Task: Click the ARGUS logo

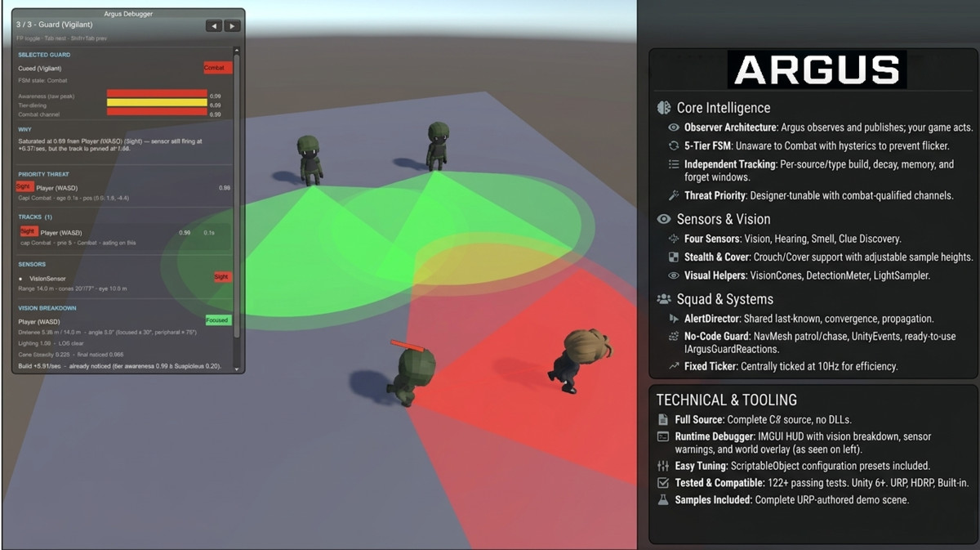Action: pos(817,70)
